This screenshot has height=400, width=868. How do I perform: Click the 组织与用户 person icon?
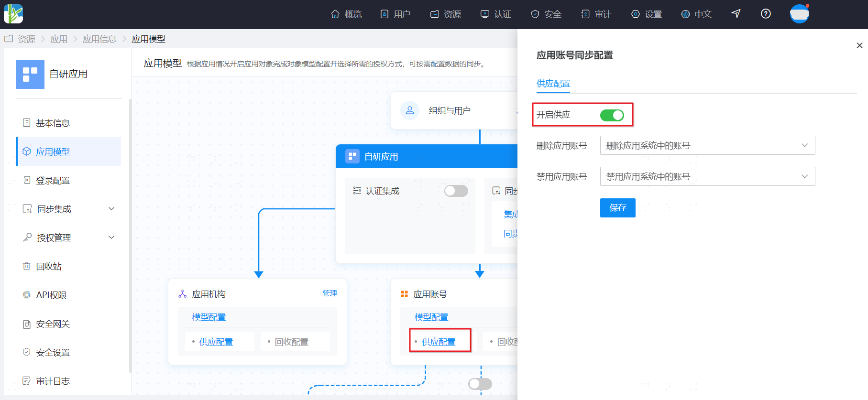tap(410, 110)
